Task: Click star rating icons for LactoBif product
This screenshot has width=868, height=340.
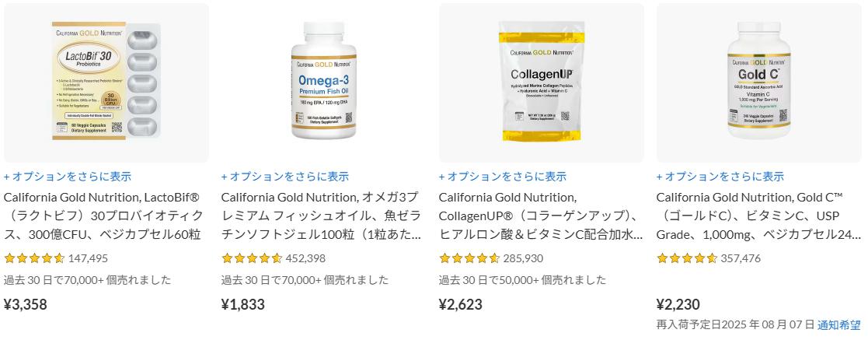Action: pos(34,258)
